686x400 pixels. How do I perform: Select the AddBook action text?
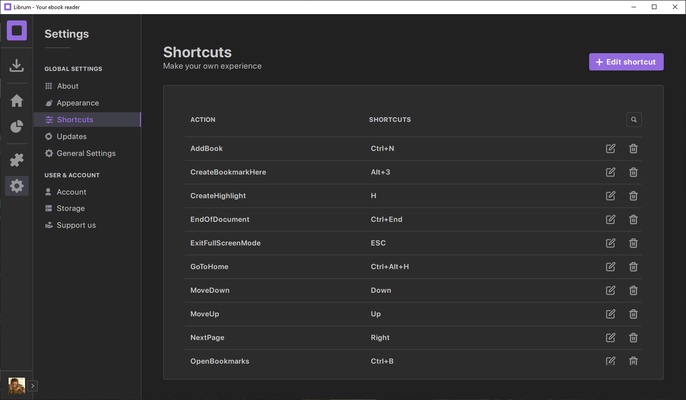(206, 148)
